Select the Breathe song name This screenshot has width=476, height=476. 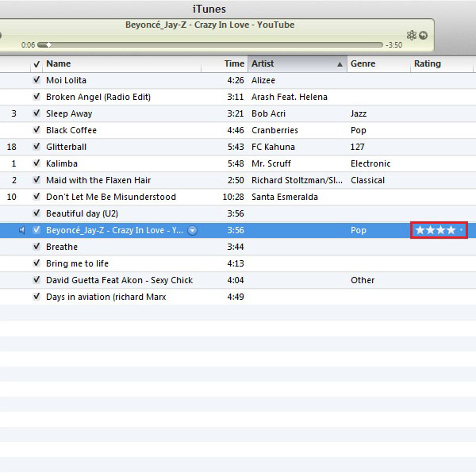click(62, 247)
